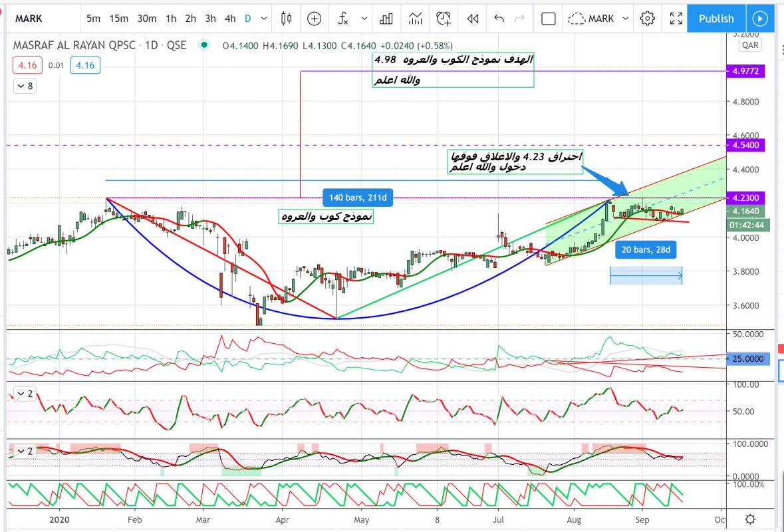This screenshot has width=784, height=532.
Task: Select the 4.5400 dashed line price label
Action: [x=745, y=145]
